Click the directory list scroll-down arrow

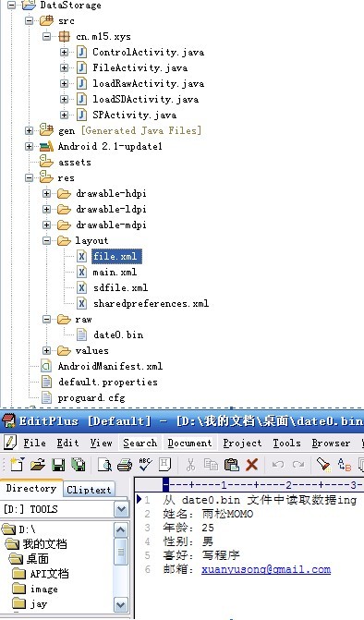tap(120, 604)
